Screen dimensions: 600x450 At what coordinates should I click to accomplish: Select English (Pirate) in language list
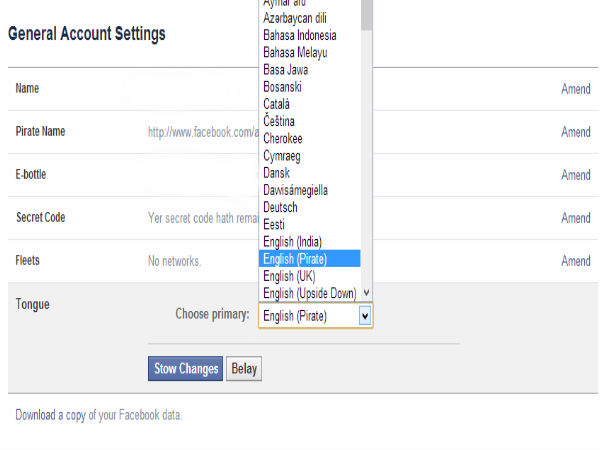[x=295, y=259]
